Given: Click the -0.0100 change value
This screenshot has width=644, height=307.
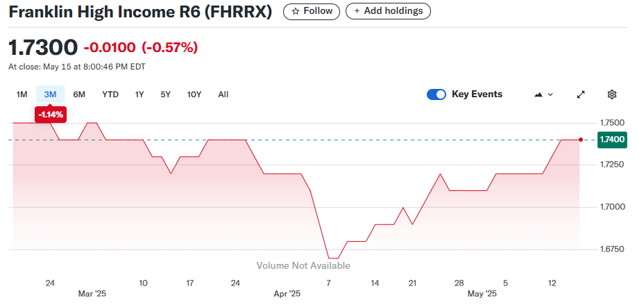Looking at the screenshot, I should 109,48.
